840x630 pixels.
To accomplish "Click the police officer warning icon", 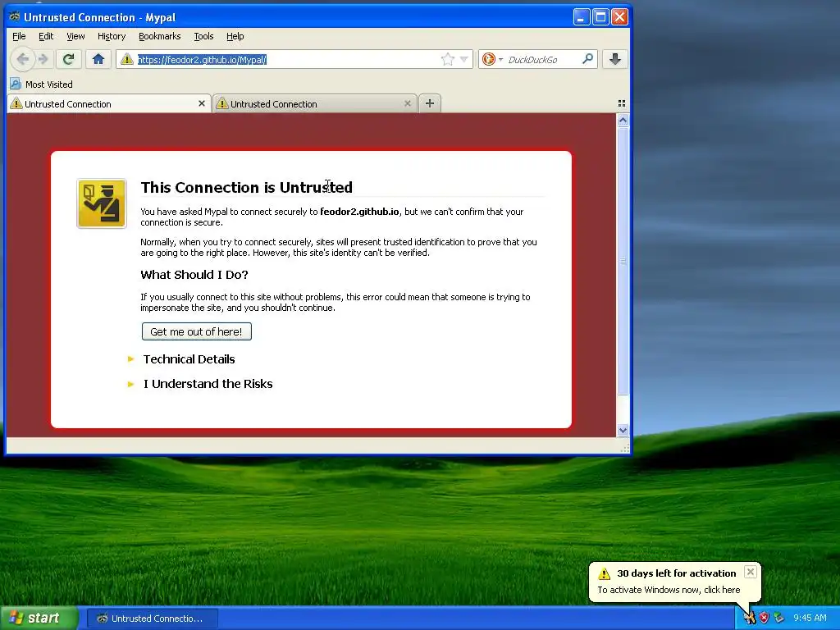I will (x=102, y=203).
